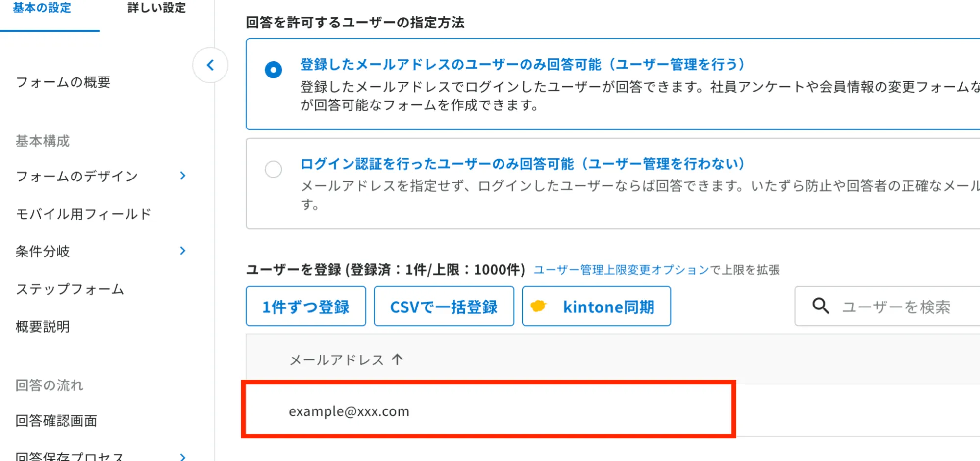Open 回答確認画面 in the sidebar
980x461 pixels.
point(56,420)
